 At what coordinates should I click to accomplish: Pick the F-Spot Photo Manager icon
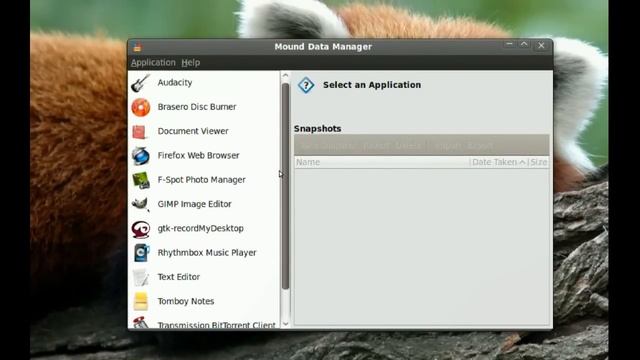(x=141, y=180)
